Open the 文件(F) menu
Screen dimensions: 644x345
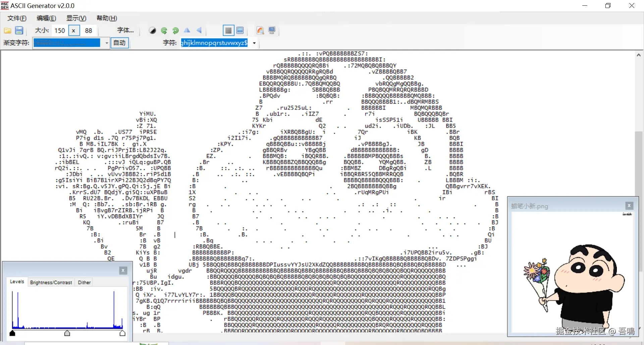coord(17,18)
